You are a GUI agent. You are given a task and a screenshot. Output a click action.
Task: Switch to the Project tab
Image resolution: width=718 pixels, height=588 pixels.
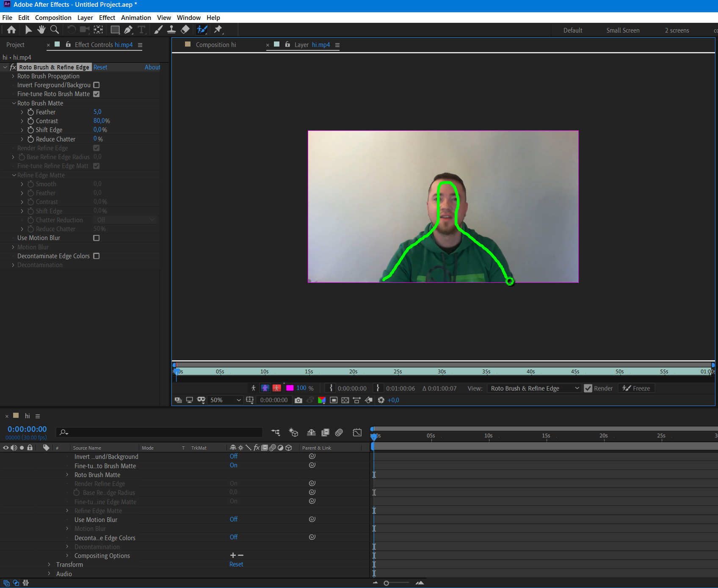pyautogui.click(x=15, y=45)
